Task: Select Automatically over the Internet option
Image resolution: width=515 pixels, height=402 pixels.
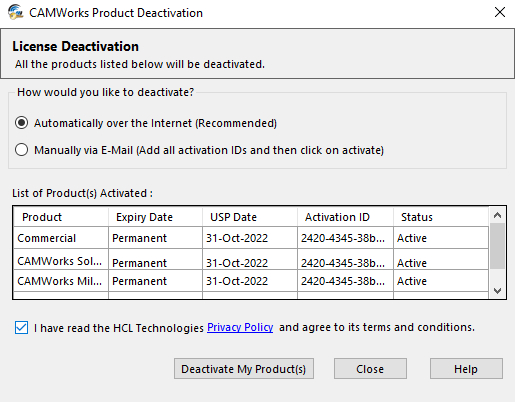Action: click(21, 123)
